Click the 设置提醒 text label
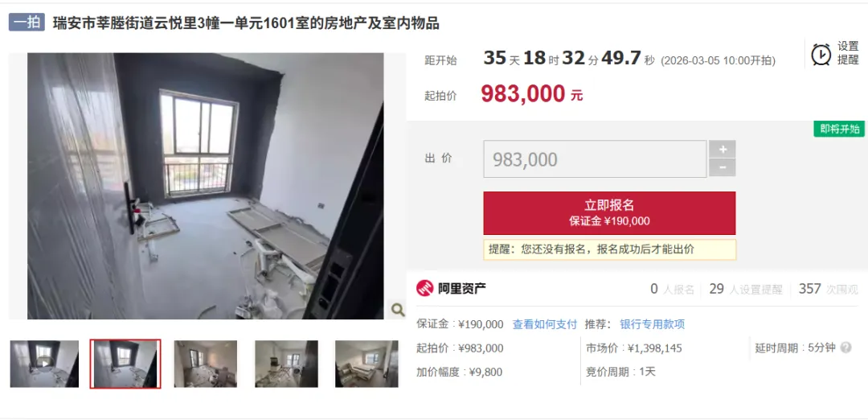Screen dimensions: 868x420 (x=848, y=53)
